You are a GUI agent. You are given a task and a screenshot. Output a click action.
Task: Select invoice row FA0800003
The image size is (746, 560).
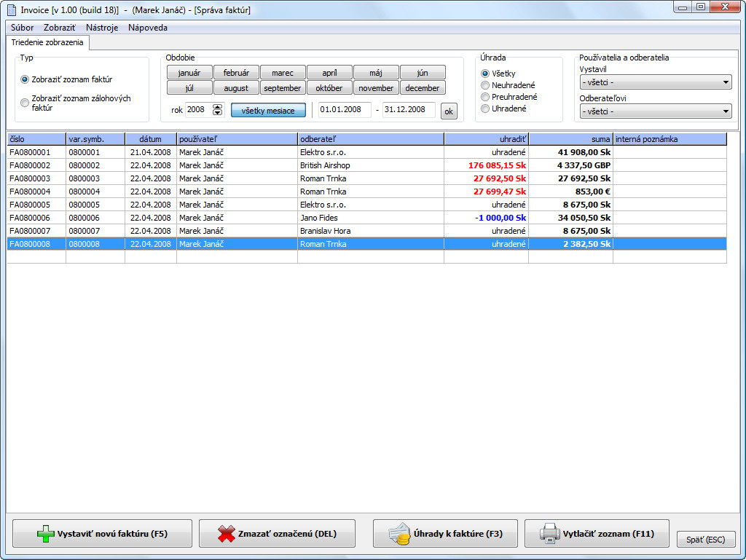click(366, 178)
